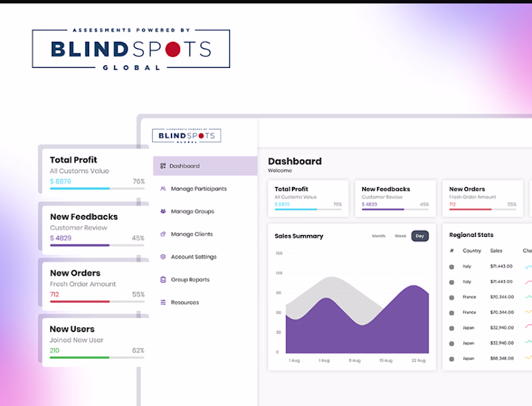Click the 55% value in dashboard New Orders card
The image size is (532, 406).
click(511, 204)
